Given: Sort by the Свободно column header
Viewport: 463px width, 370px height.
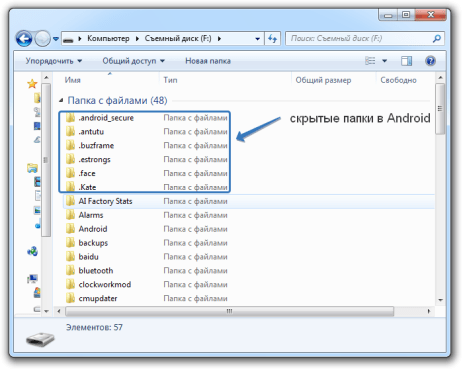Looking at the screenshot, I should 398,80.
